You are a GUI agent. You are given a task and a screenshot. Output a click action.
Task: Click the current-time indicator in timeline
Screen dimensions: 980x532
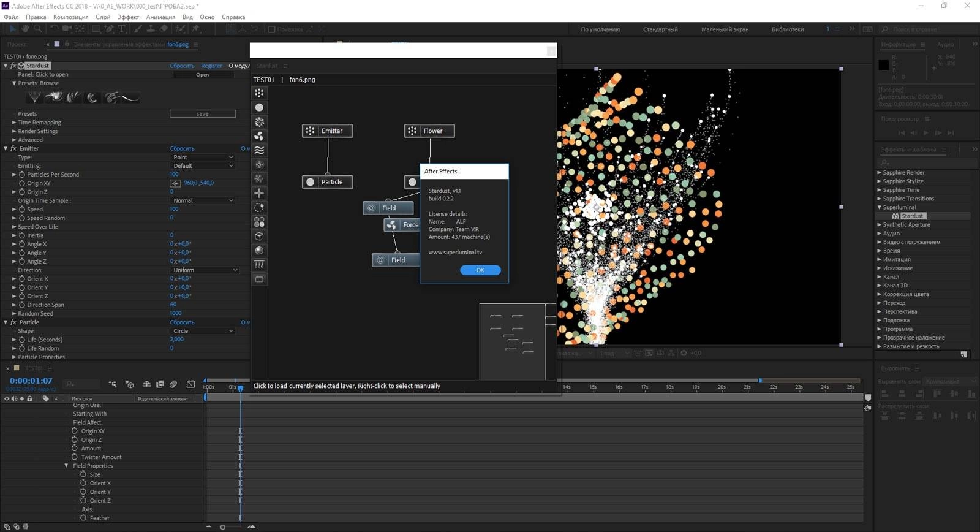tap(240, 388)
